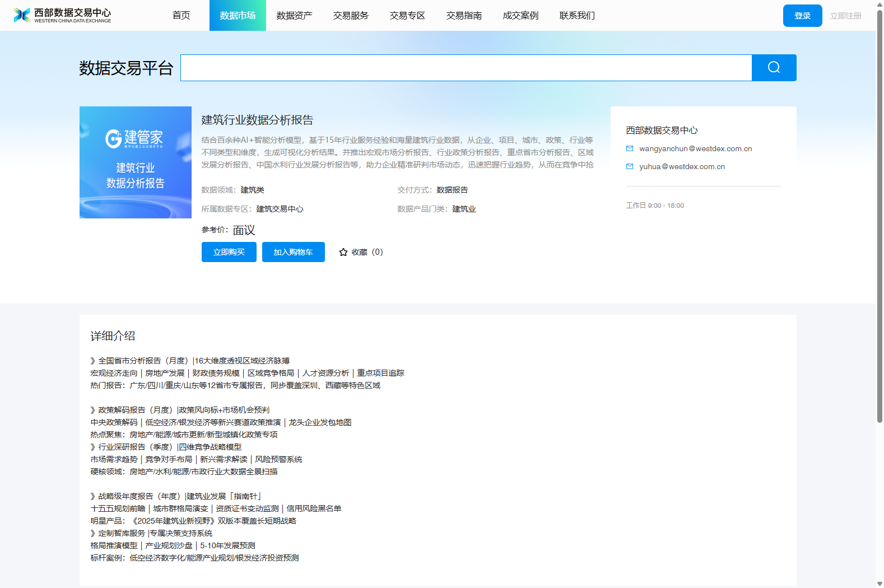This screenshot has width=884, height=588.
Task: Click the 建筑交易中心 value text
Action: (280, 209)
